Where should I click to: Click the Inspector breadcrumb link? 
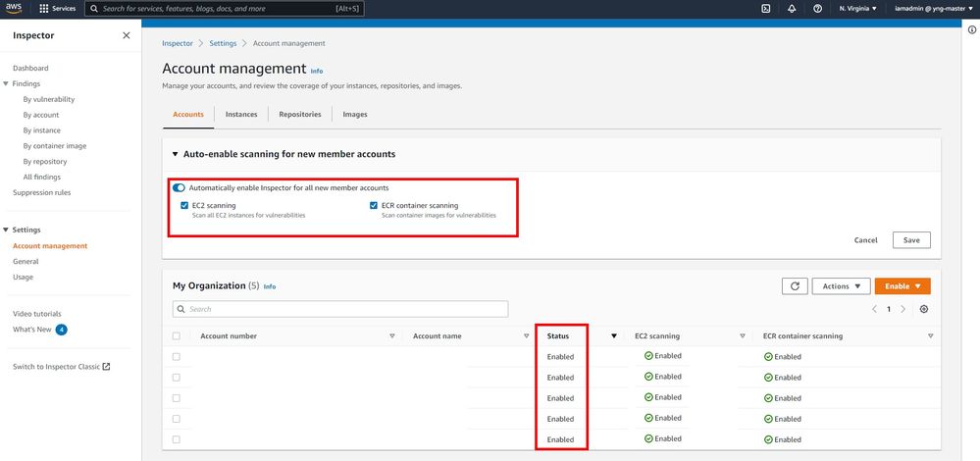click(x=178, y=44)
